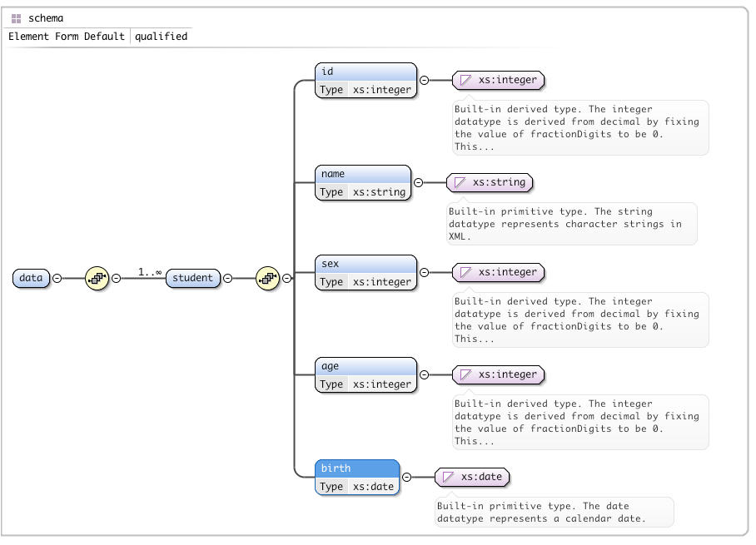Click the birth Type value xs:date
The width and height of the screenshot is (756, 545).
(x=373, y=487)
